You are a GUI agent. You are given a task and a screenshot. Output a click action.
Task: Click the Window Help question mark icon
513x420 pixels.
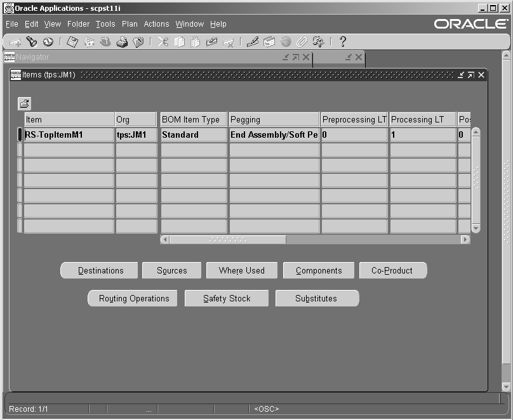[343, 41]
